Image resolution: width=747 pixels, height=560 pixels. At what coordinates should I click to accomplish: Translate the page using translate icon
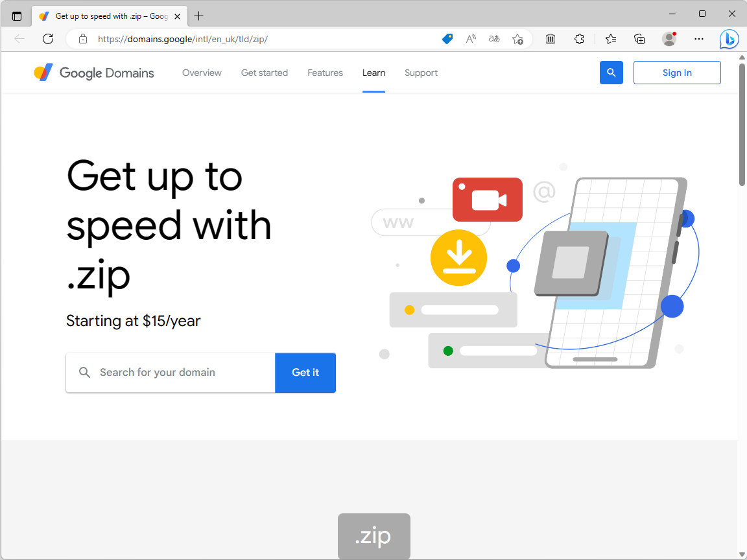493,39
